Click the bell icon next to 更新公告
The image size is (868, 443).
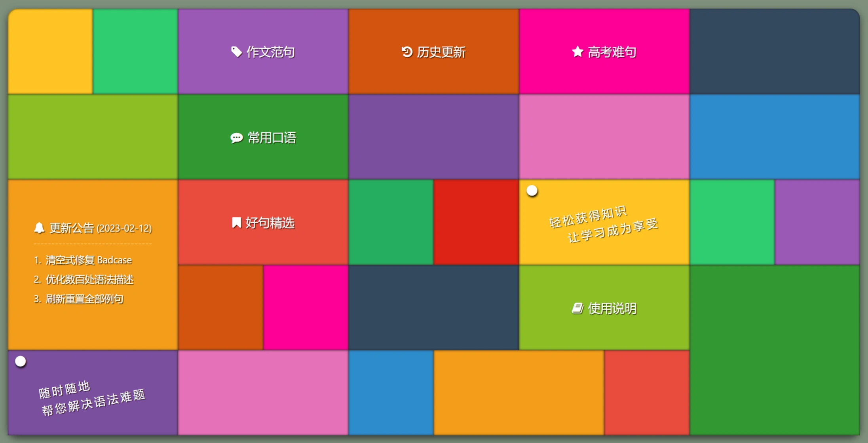[39, 228]
